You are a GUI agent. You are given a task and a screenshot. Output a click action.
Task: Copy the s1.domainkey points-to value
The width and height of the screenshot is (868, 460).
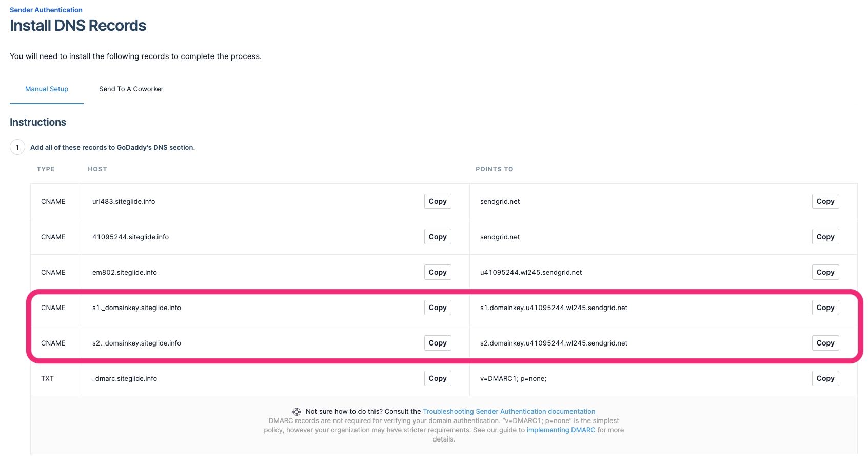[x=825, y=308]
